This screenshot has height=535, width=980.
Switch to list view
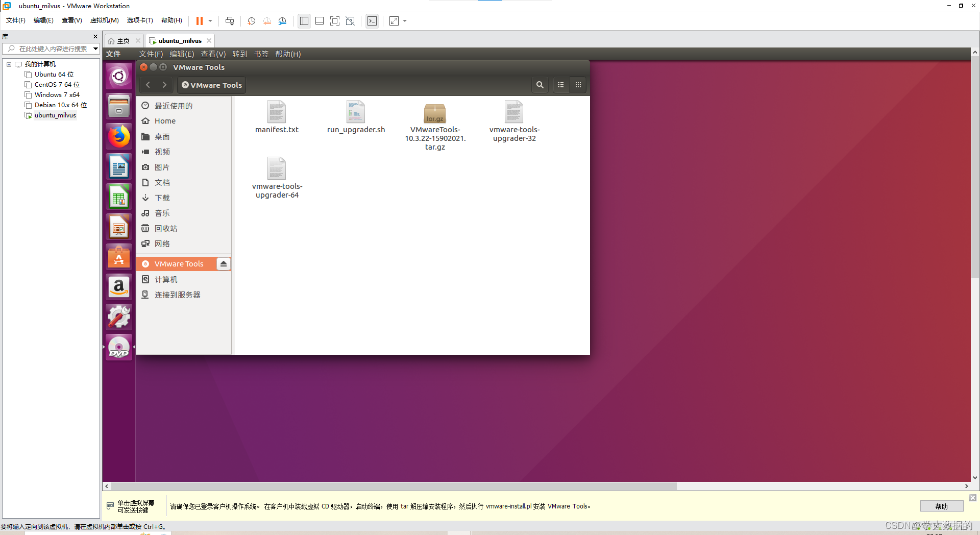tap(560, 85)
